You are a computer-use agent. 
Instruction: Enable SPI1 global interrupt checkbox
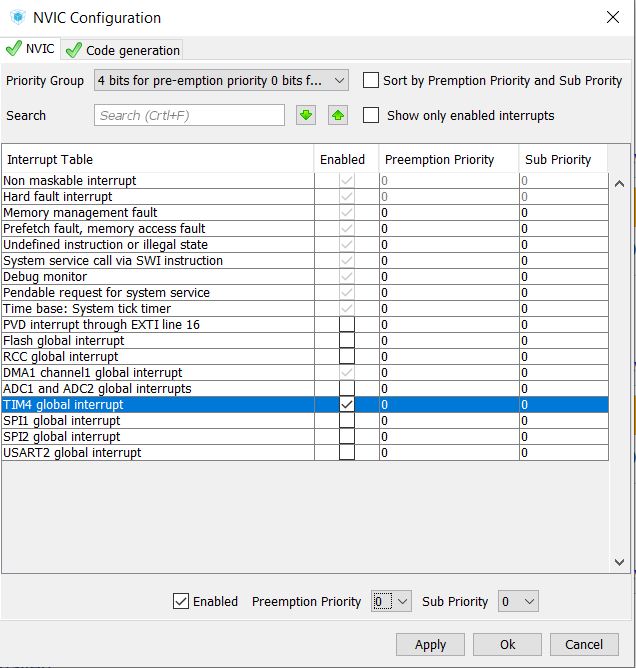click(x=347, y=420)
